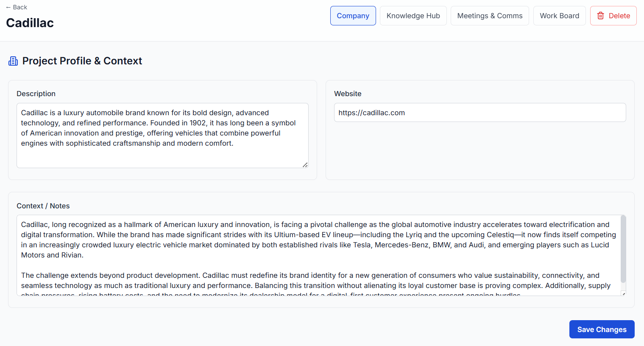Click the Context / Notes label
The height and width of the screenshot is (346, 644).
pyautogui.click(x=43, y=206)
